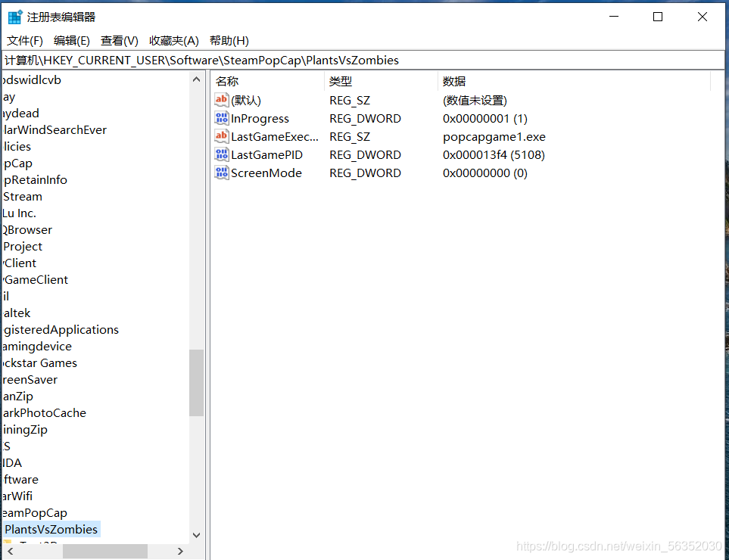Click the data 0x00000001 (1)
The width and height of the screenshot is (729, 560).
pos(485,119)
